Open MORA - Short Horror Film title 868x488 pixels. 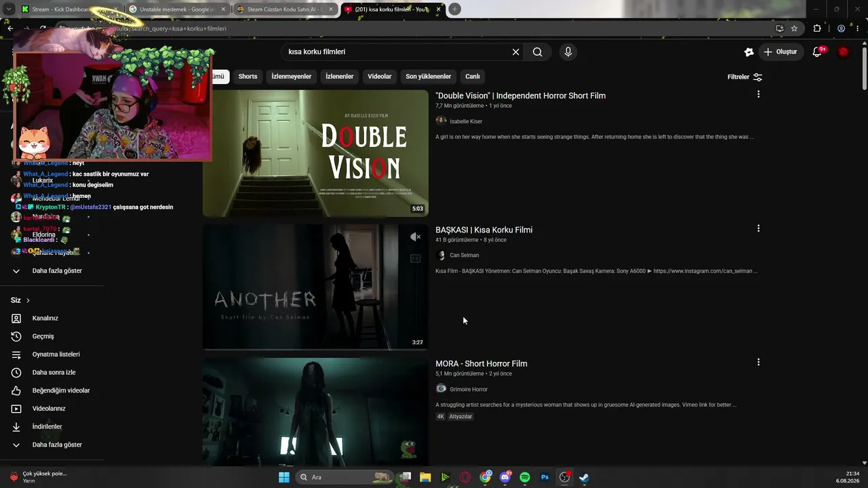pyautogui.click(x=481, y=364)
